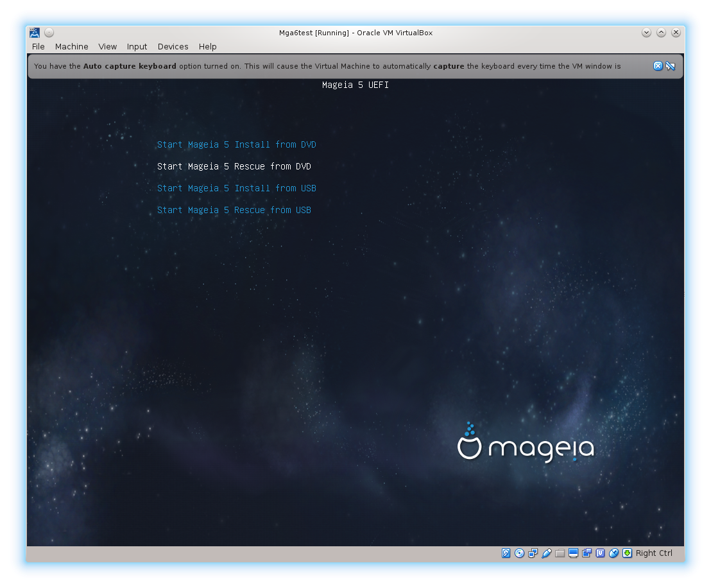
Task: Dismiss the auto capture keyboard notification
Action: [658, 66]
